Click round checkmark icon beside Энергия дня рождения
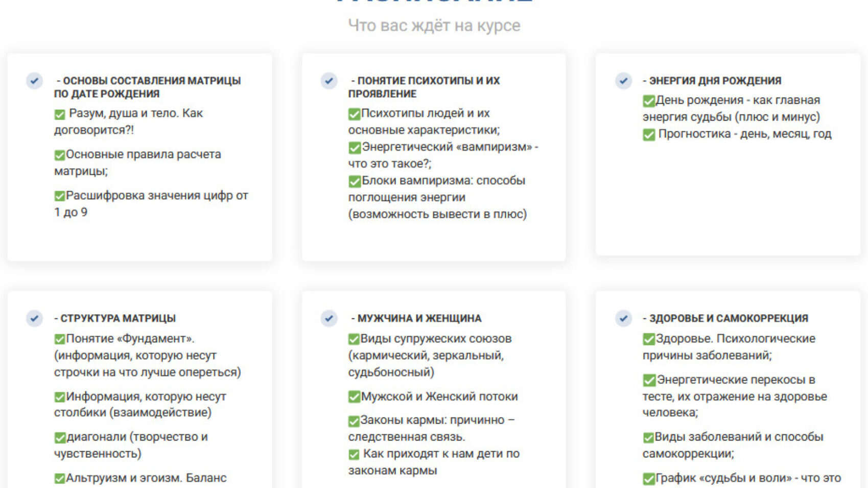Screen dimensions: 868x488 click(x=623, y=81)
